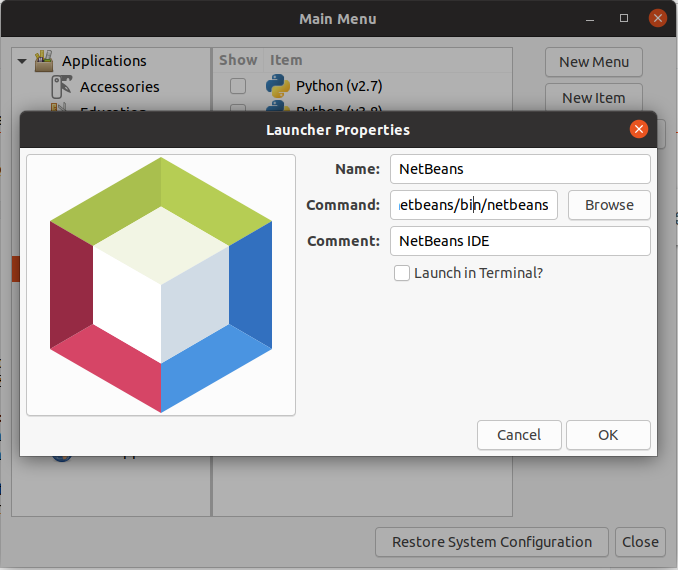Click New Item in Main Menu window
Viewport: 678px width, 570px height.
(x=594, y=98)
